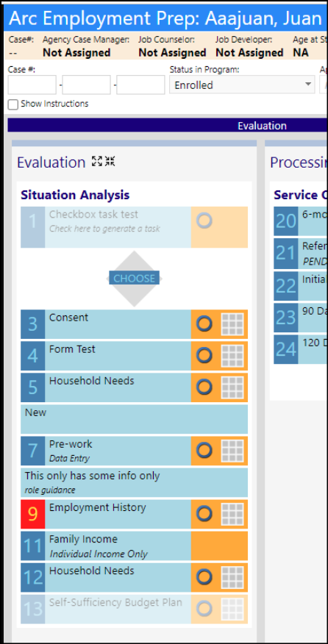The image size is (328, 644).
Task: Open the step 22 Initial item
Action: [x=301, y=286]
